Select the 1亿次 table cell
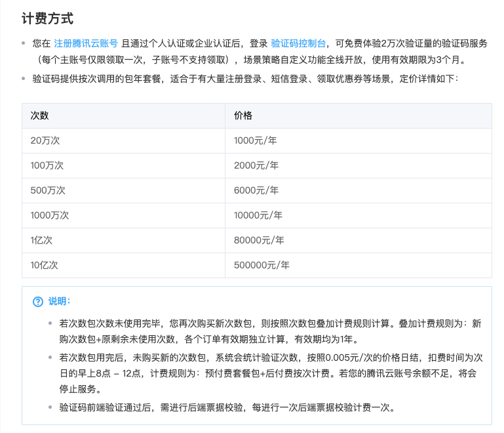The image size is (504, 433). tap(123, 240)
